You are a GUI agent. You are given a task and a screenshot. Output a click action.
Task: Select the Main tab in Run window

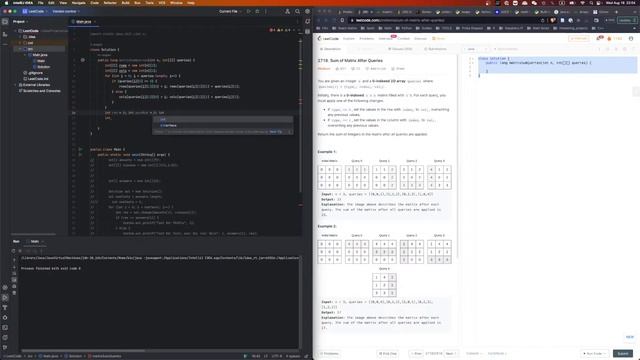(35, 241)
